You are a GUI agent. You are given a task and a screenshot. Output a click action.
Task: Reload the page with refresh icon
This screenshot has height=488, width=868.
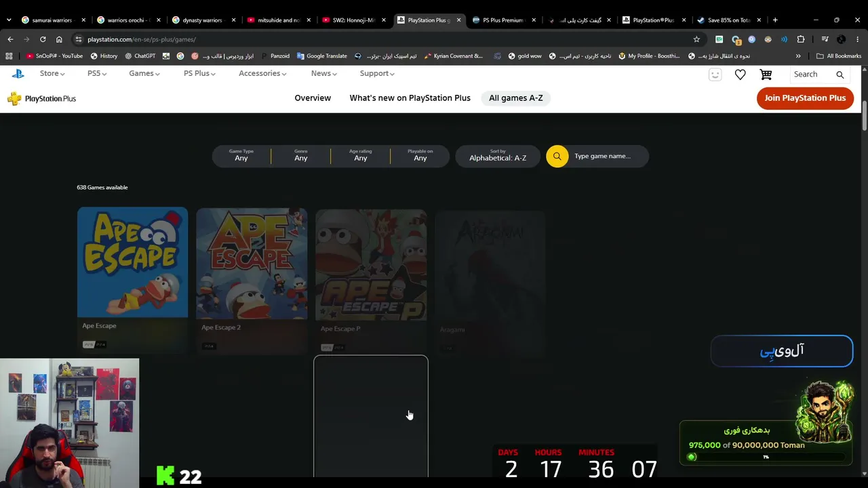(43, 39)
